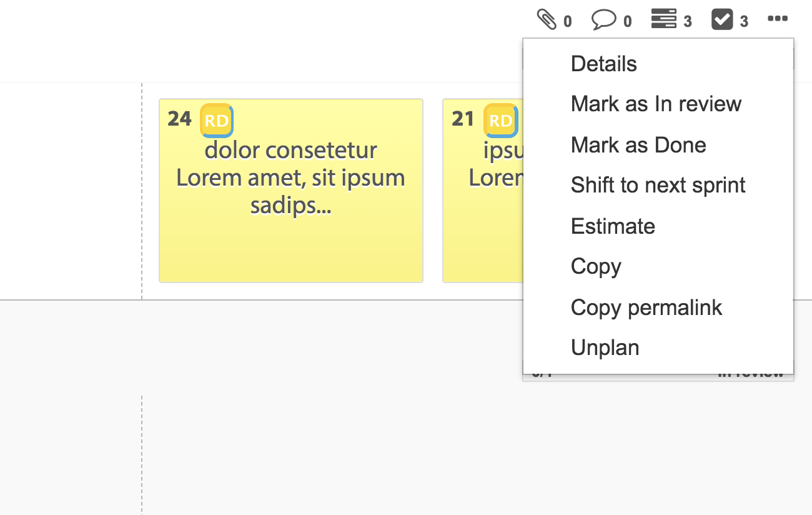Click the checkmark acceptance criteria icon
This screenshot has width=812, height=515.
click(722, 20)
